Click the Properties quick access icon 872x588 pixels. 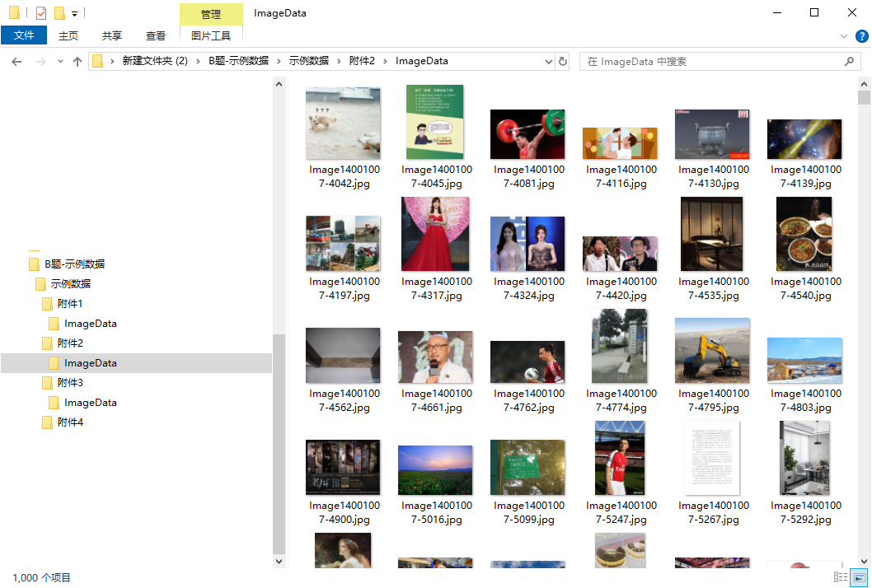click(40, 12)
